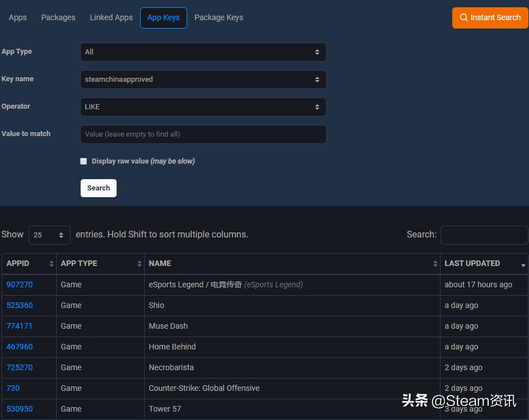Viewport: 529px width, 420px height.
Task: Switch to the Packages tab
Action: click(58, 17)
